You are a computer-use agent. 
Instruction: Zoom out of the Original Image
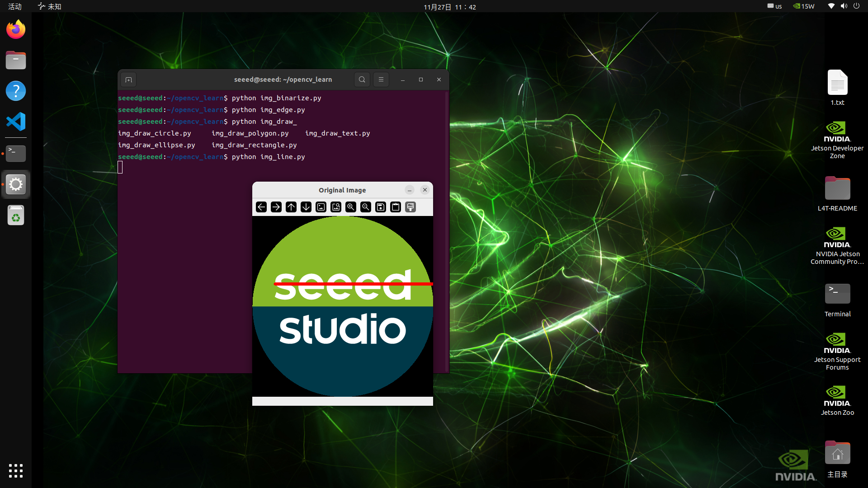[366, 207]
